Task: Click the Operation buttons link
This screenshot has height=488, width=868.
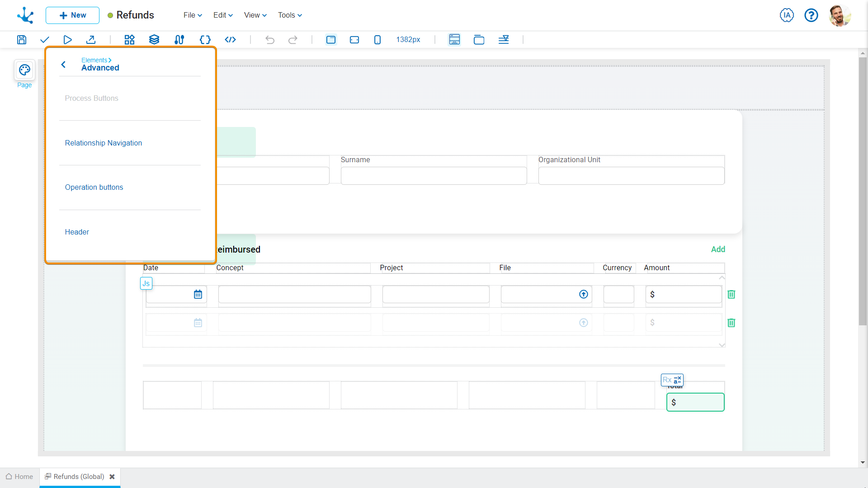Action: coord(94,187)
